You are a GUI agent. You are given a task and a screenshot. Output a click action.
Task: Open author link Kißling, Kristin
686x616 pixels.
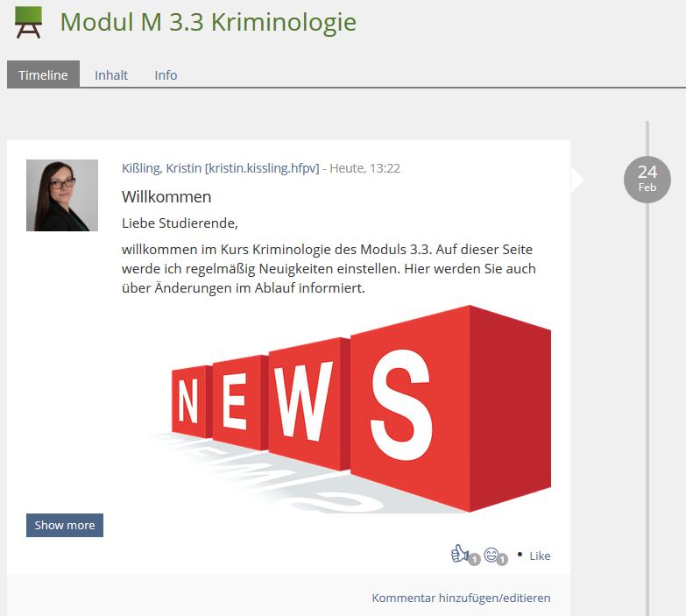click(x=221, y=168)
